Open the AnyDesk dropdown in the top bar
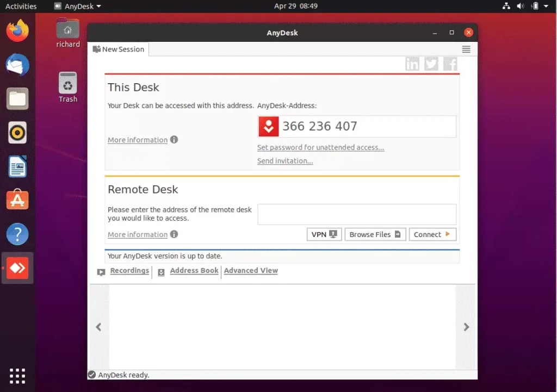 (x=77, y=6)
